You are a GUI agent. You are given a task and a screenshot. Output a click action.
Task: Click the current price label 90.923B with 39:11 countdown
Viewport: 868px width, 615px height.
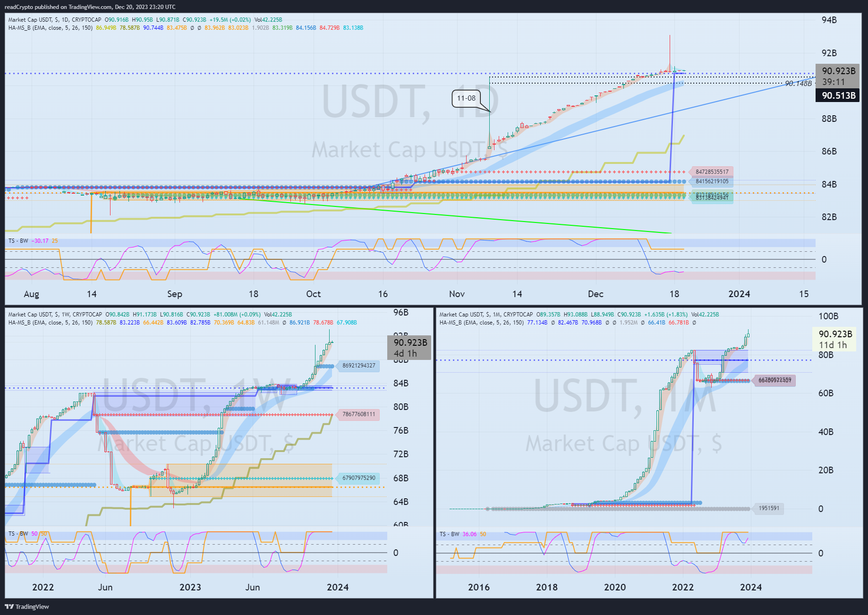point(838,76)
